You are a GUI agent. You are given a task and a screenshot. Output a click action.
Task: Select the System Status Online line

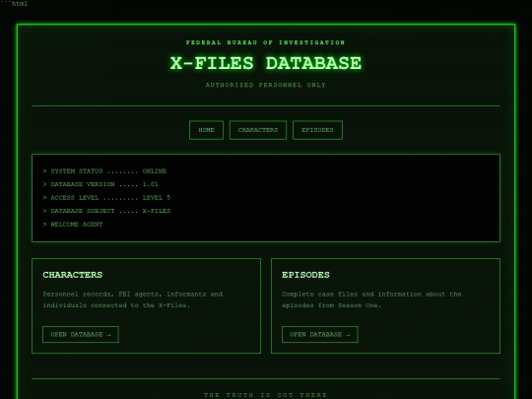pyautogui.click(x=104, y=171)
